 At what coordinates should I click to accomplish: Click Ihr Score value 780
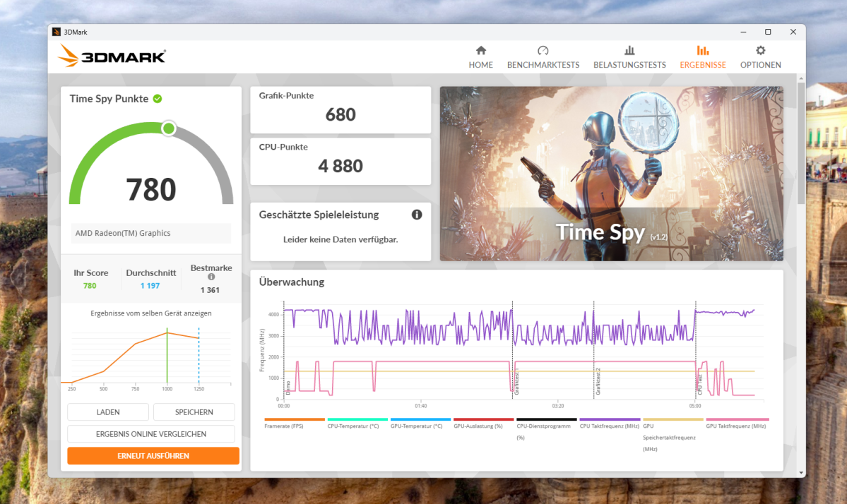click(90, 286)
